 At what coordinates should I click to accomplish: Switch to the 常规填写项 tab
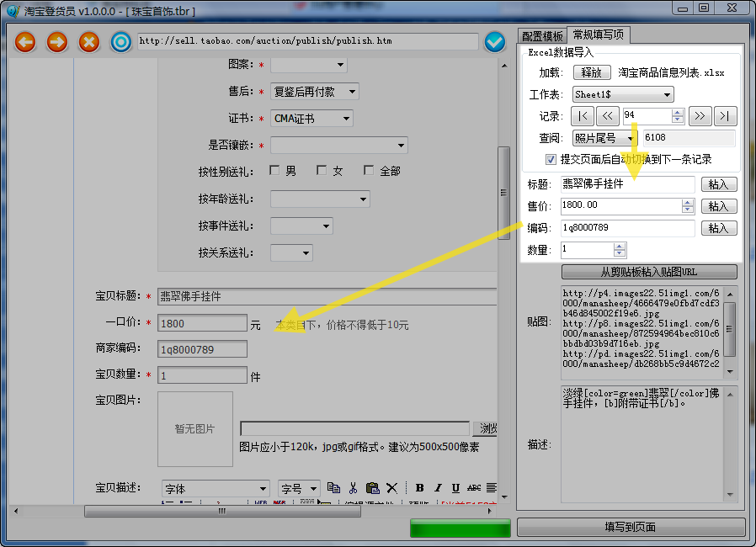tap(598, 35)
